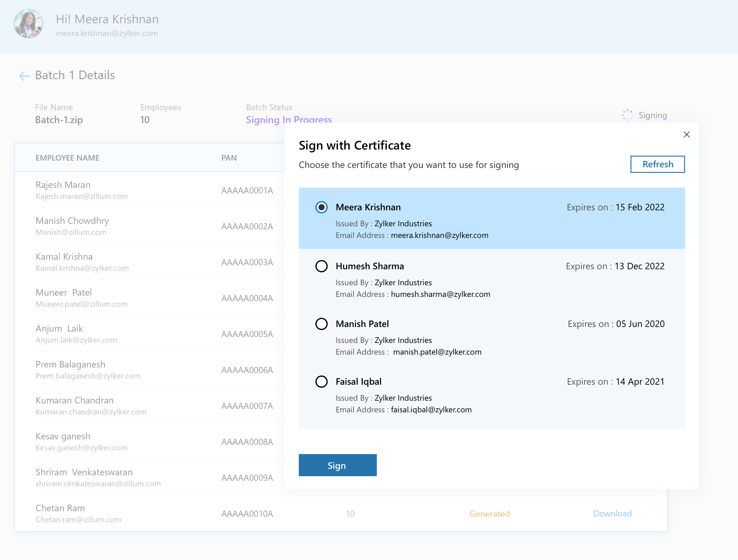Sort by the EMPLOYEE NAME column

click(x=67, y=157)
